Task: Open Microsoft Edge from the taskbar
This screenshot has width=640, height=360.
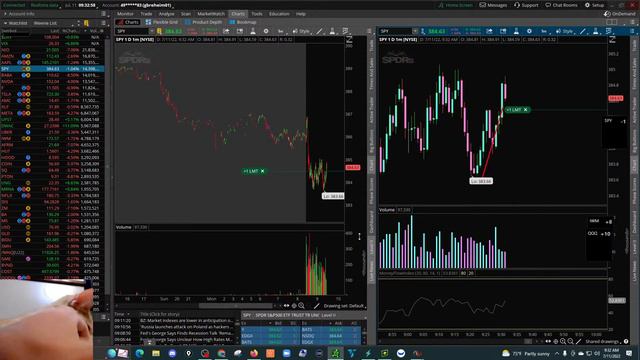Action: coord(140,353)
